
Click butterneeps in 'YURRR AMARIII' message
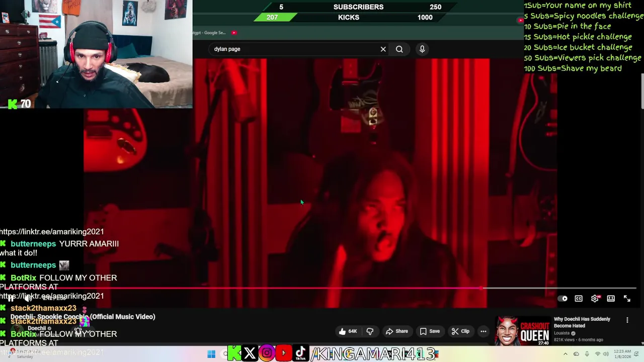(33, 244)
